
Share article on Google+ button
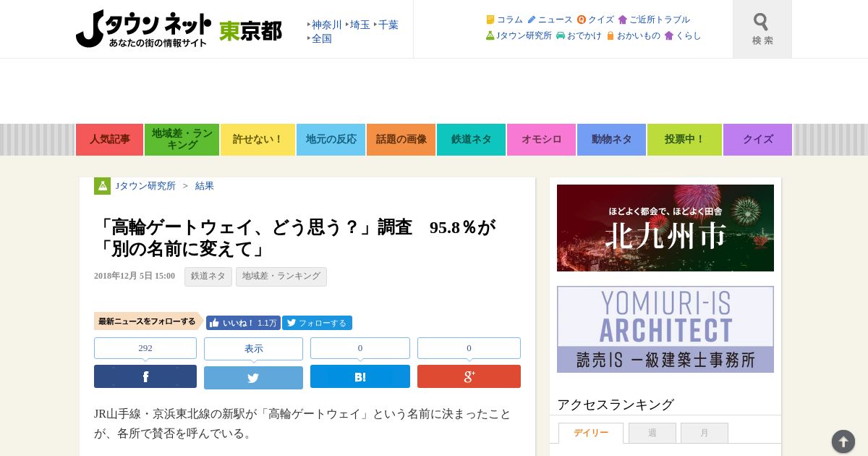click(x=469, y=376)
